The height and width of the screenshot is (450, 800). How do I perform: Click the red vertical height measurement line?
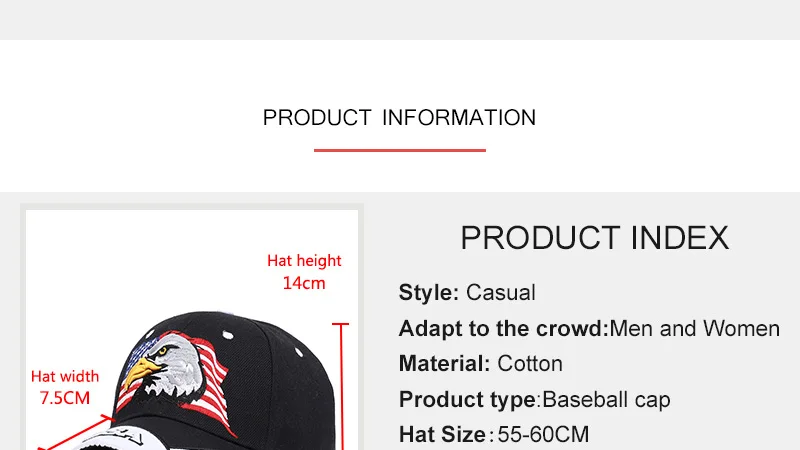pyautogui.click(x=341, y=386)
